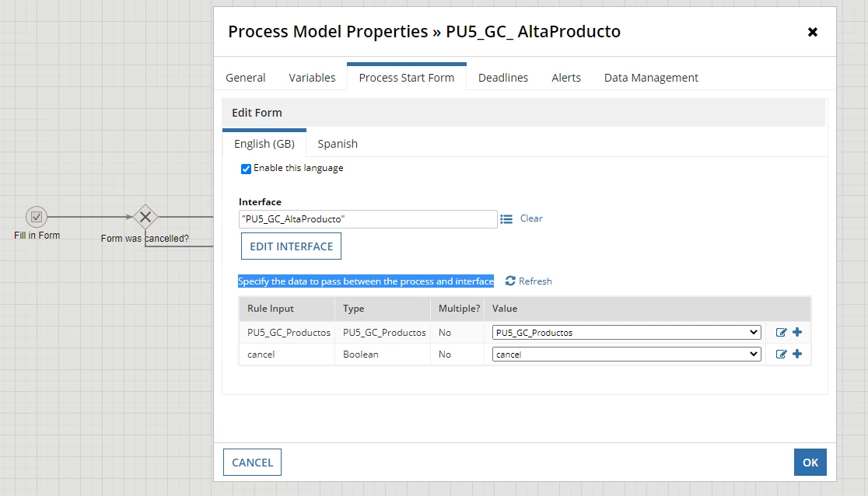Open cancel value dropdown
Screen dimensions: 868x496
click(626, 355)
